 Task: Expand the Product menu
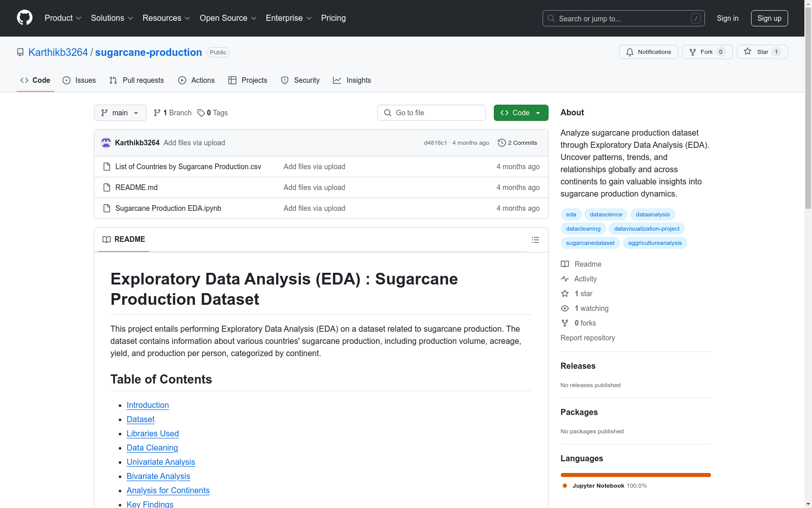[x=63, y=18]
